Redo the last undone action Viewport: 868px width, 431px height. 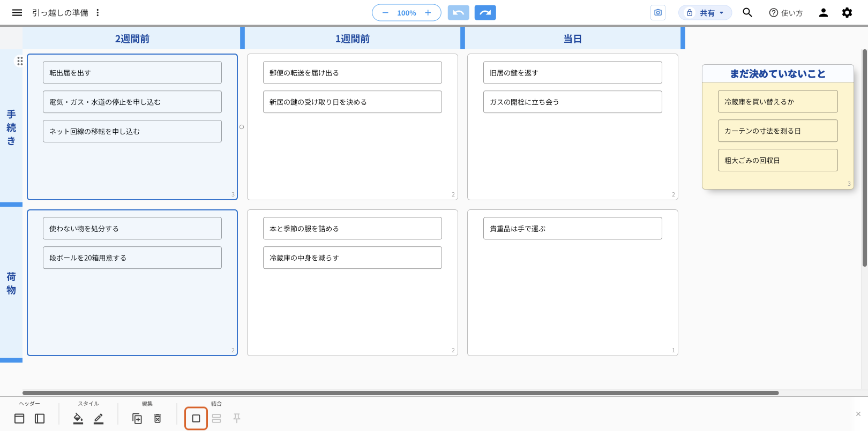point(485,12)
